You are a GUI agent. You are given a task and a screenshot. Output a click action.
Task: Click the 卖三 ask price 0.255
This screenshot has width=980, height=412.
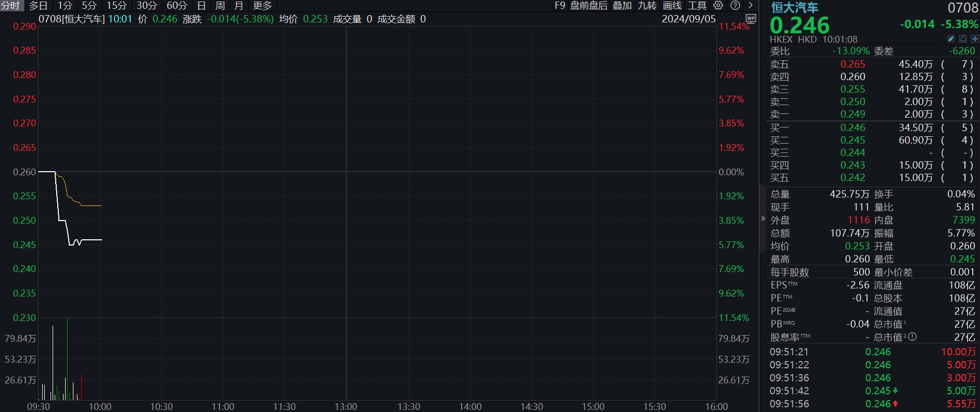[x=852, y=89]
